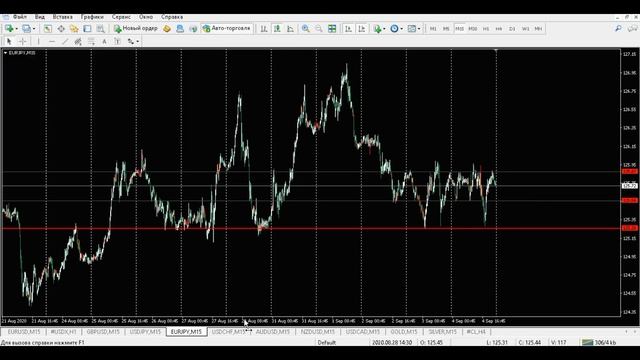Viewport: 640px width, 360px height.
Task: Expand the Profiles dropdown arrow
Action: click(x=33, y=29)
